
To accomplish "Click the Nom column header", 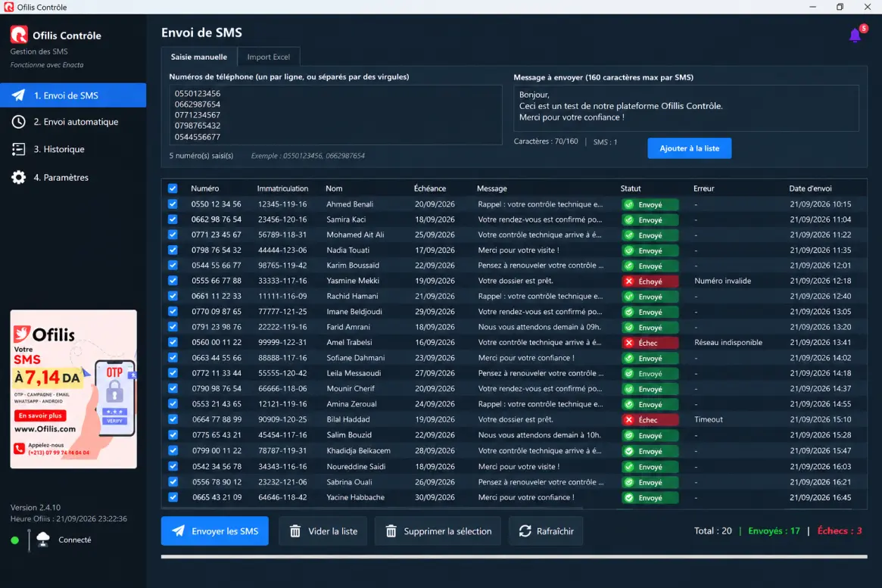I will (334, 188).
